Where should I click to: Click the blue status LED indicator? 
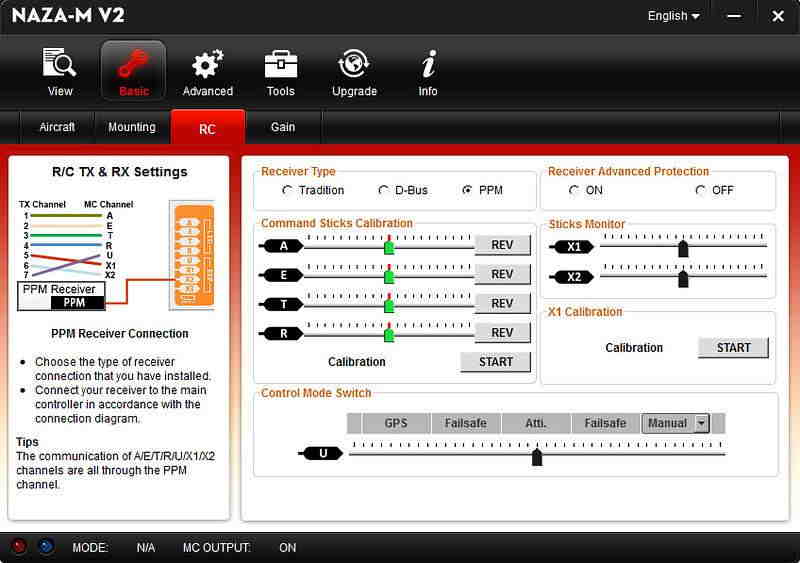click(x=45, y=547)
